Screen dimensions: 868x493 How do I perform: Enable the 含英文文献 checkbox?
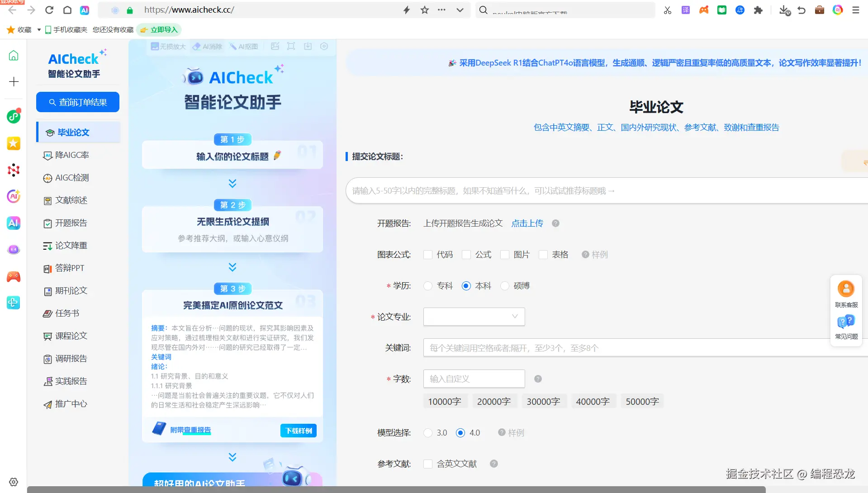(x=428, y=464)
